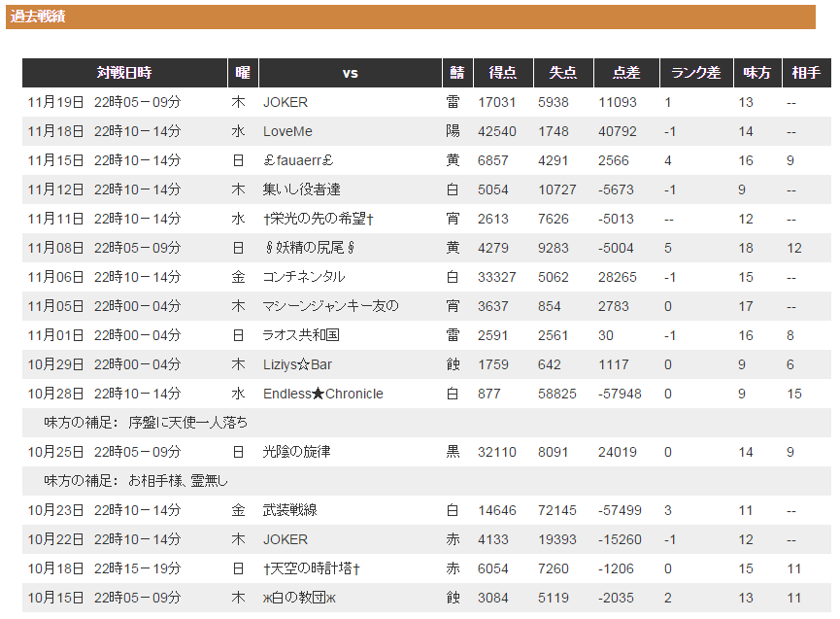The height and width of the screenshot is (619, 840).
Task: Click the 相手 column header
Action: [x=807, y=73]
